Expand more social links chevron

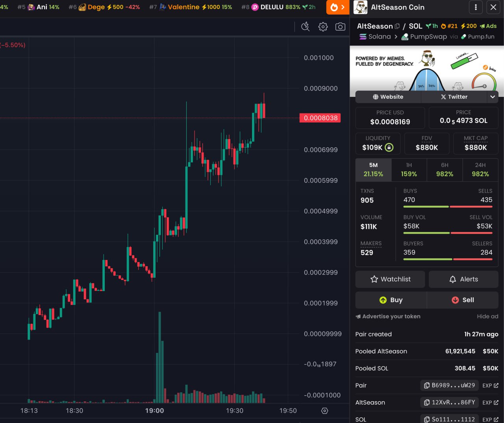pos(493,97)
